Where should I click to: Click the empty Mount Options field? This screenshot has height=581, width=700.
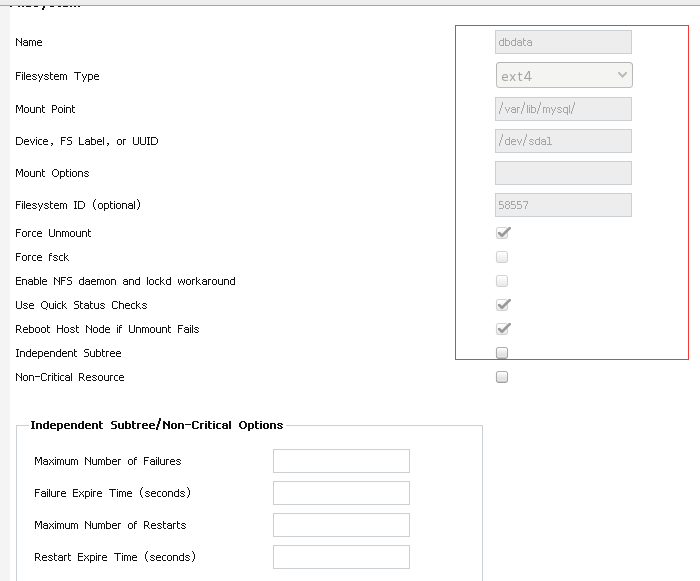click(x=563, y=173)
